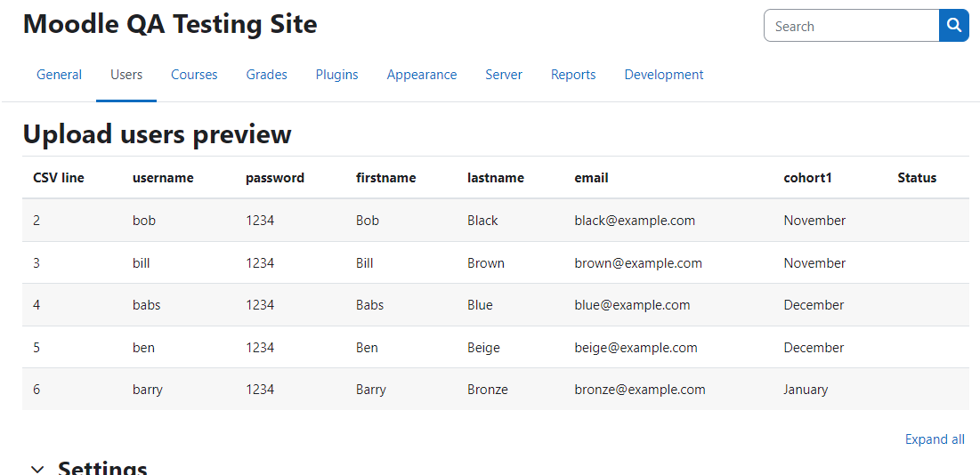Click the Expand all link
This screenshot has height=475, width=980.
coord(935,439)
